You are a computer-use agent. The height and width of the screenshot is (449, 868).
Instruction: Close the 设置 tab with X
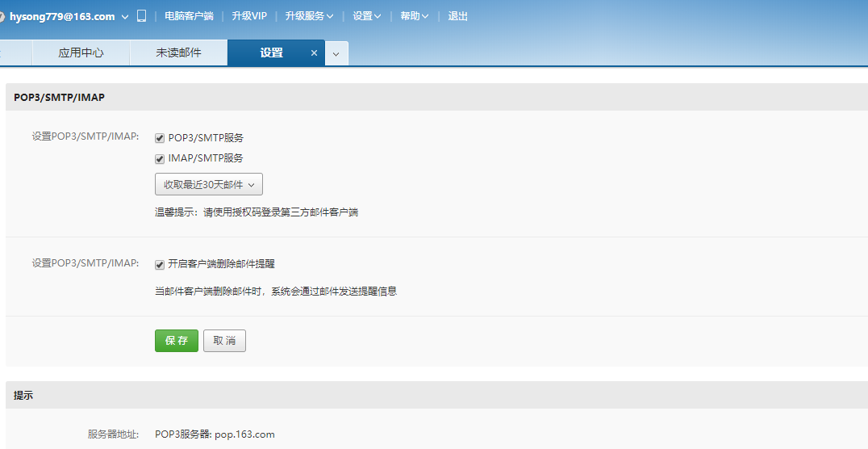pyautogui.click(x=314, y=53)
